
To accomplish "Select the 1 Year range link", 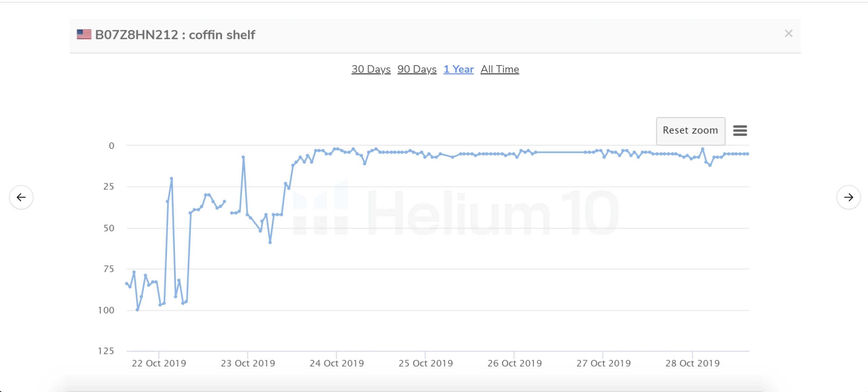I will [x=458, y=69].
